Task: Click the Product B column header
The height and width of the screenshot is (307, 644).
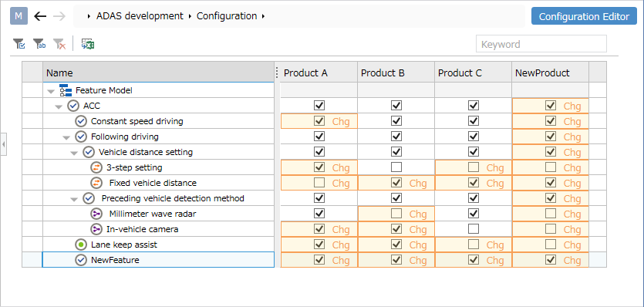Action: [396, 73]
